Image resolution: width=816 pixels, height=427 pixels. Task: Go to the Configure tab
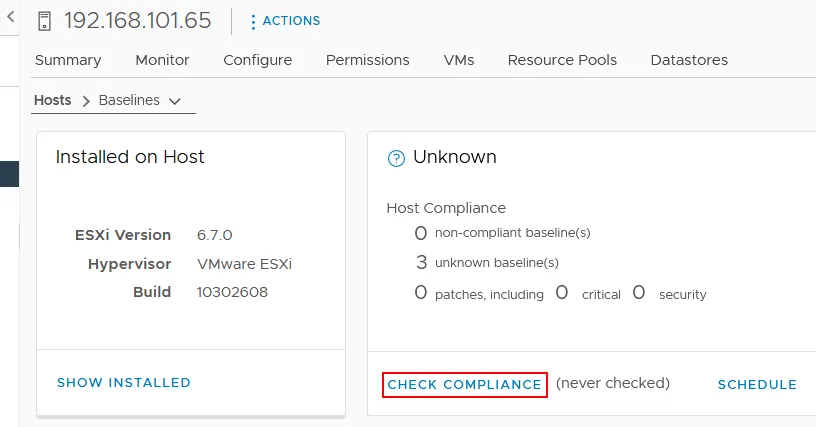click(257, 60)
